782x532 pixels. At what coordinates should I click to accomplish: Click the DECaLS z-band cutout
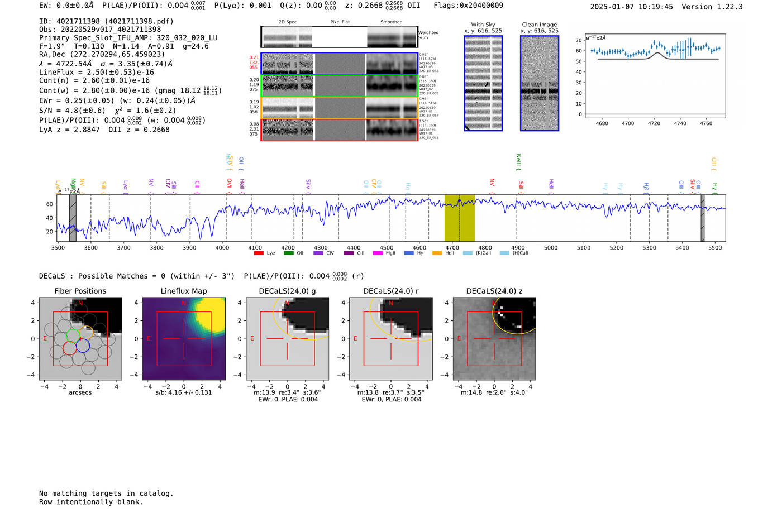(x=494, y=339)
